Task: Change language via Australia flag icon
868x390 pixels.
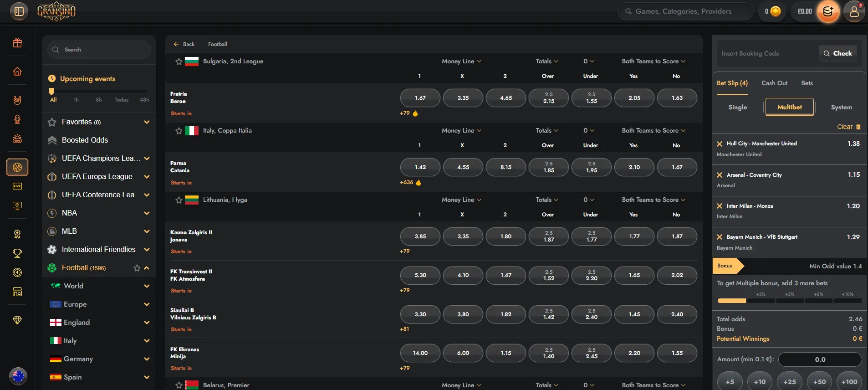Action: click(18, 376)
